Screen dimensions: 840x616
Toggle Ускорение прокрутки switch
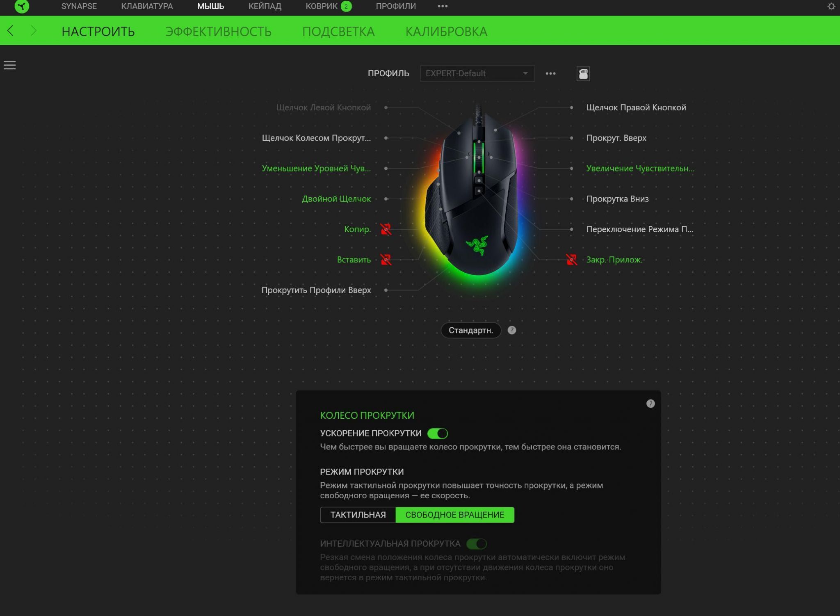[x=437, y=433]
